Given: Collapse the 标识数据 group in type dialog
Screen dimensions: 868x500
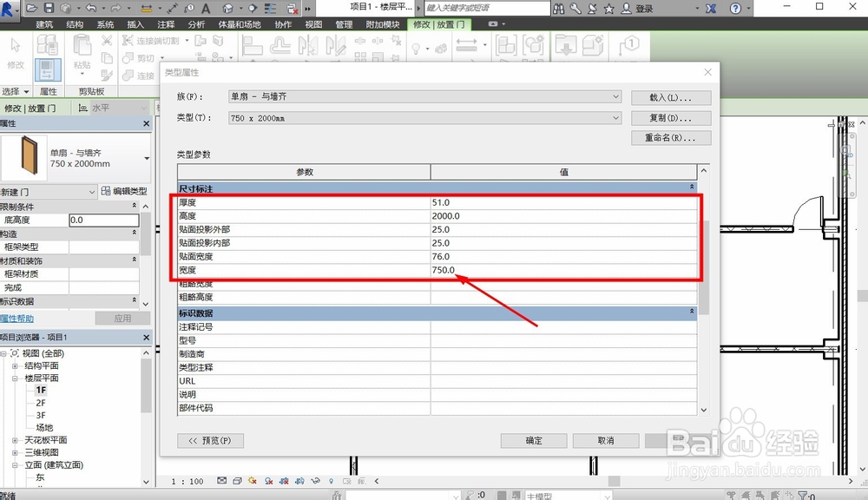Looking at the screenshot, I should 692,312.
